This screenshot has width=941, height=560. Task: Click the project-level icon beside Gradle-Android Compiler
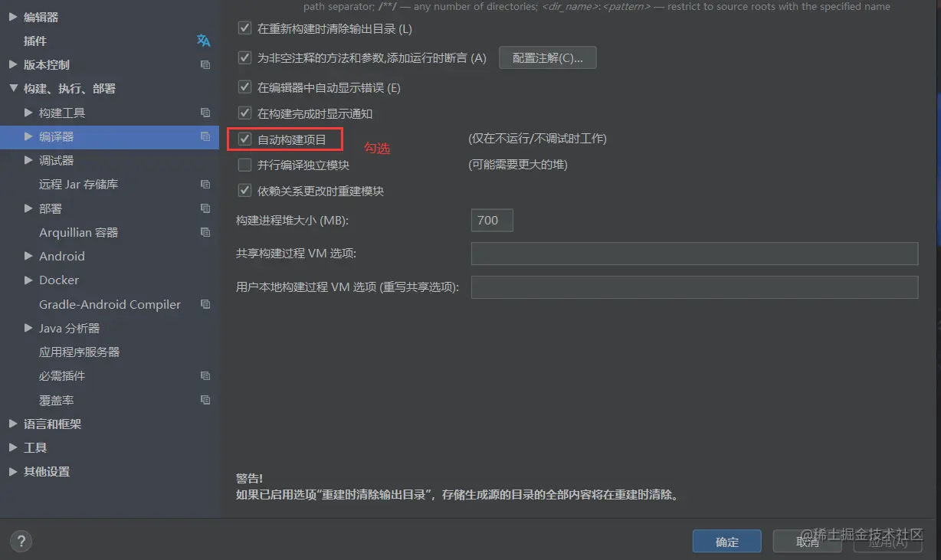pos(205,304)
